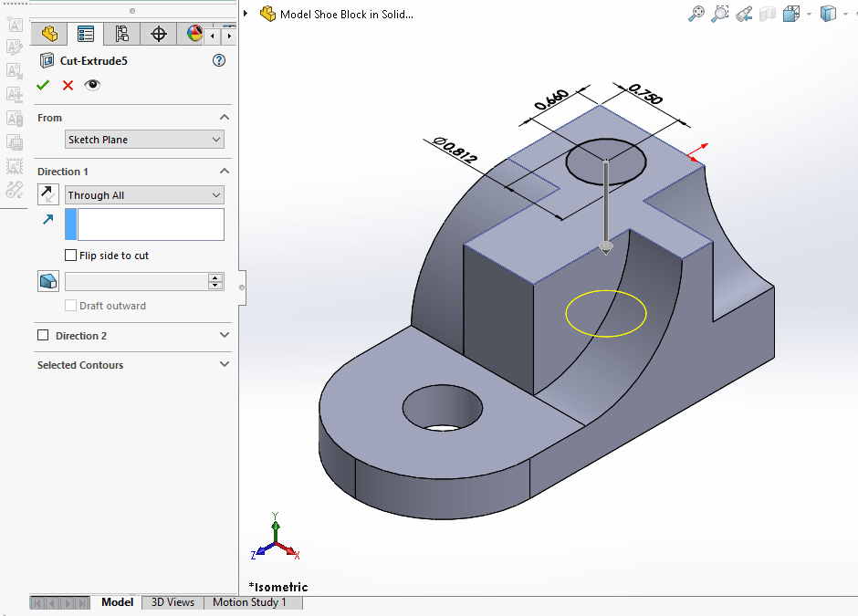Viewport: 858px width, 616px height.
Task: Open the View Orientation dropdown arrow
Action: coord(809,14)
